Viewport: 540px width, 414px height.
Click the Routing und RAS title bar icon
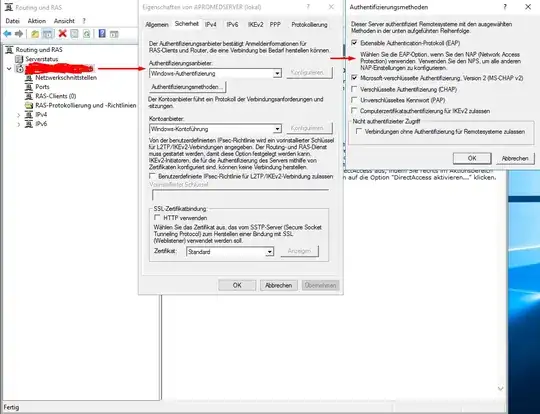coord(9,7)
